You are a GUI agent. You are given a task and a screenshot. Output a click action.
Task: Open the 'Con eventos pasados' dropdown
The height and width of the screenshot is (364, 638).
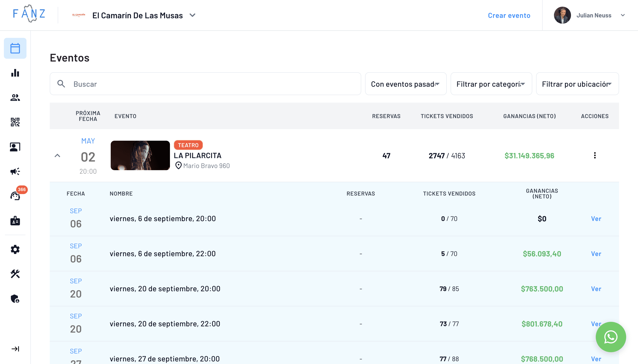click(x=405, y=84)
